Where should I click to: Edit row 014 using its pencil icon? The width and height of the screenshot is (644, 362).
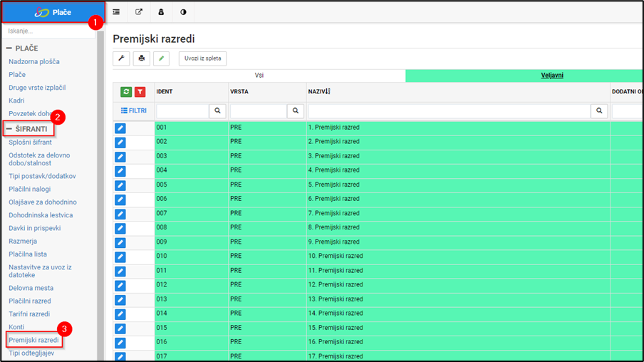pyautogui.click(x=120, y=314)
